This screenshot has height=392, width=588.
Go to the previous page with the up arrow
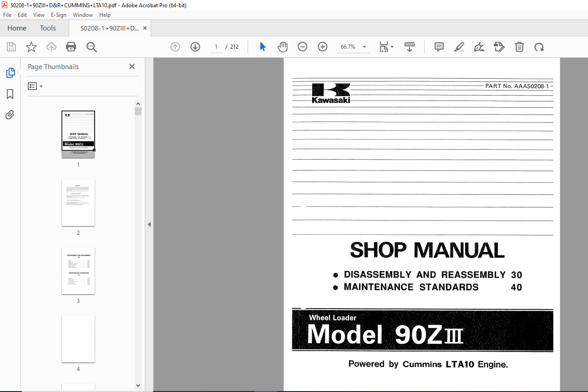[x=175, y=47]
